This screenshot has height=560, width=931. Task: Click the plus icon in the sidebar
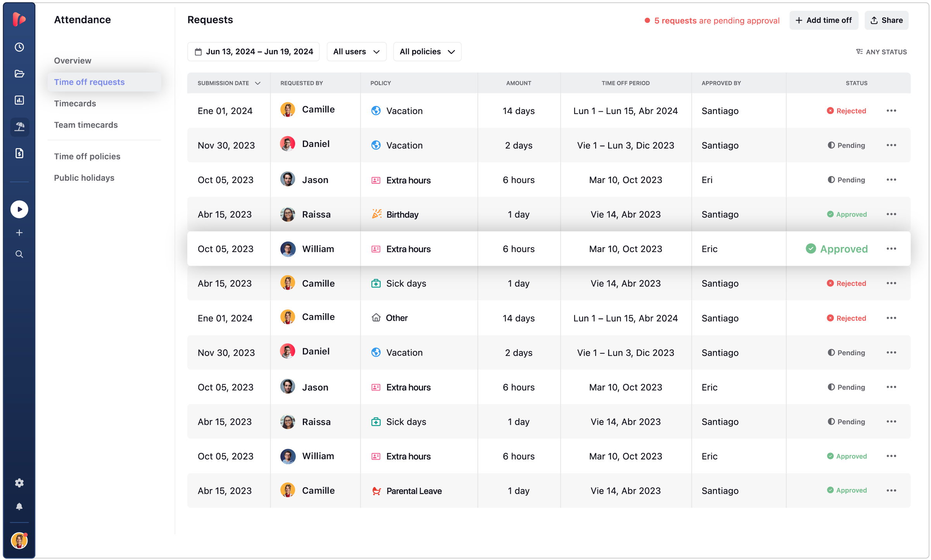click(19, 233)
